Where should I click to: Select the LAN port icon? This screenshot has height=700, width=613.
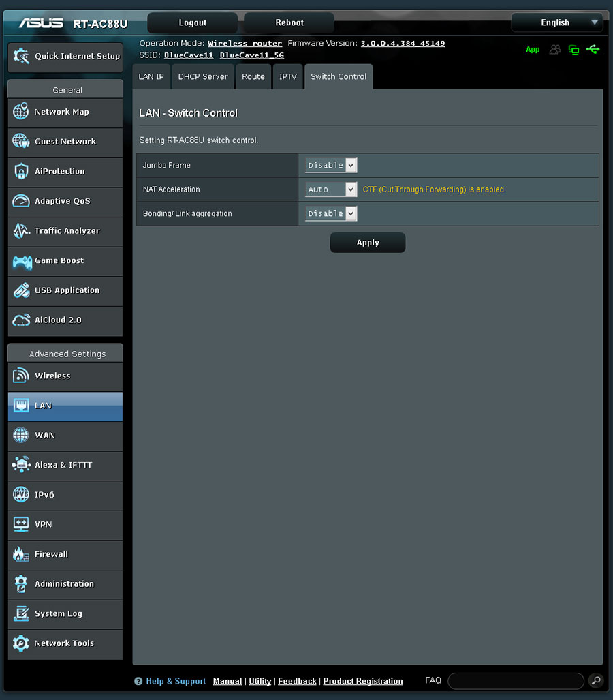click(20, 406)
